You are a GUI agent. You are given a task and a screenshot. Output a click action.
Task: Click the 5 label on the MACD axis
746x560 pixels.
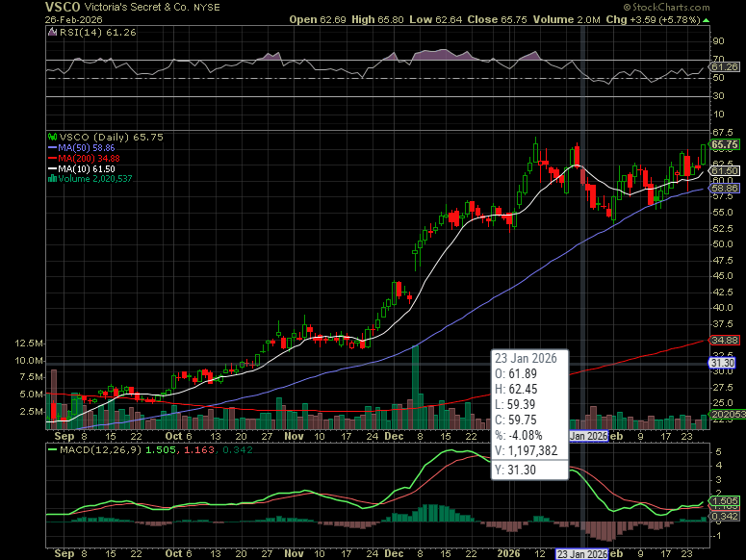click(x=718, y=451)
